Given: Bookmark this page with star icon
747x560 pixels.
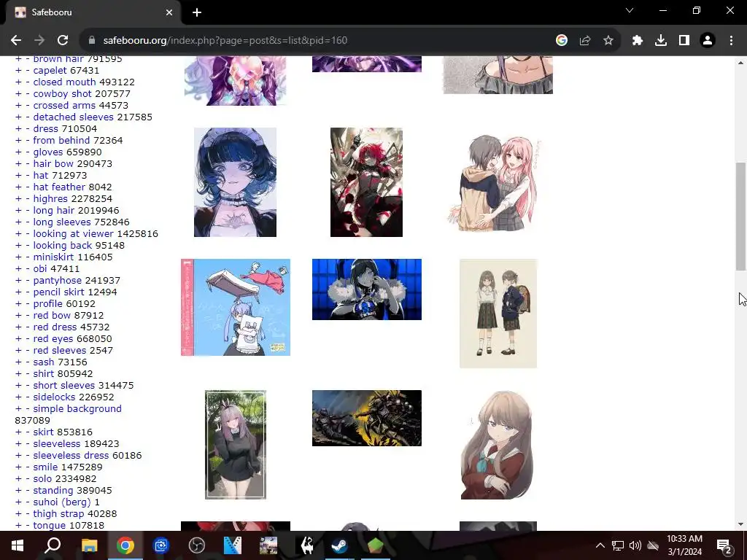Looking at the screenshot, I should click(608, 41).
